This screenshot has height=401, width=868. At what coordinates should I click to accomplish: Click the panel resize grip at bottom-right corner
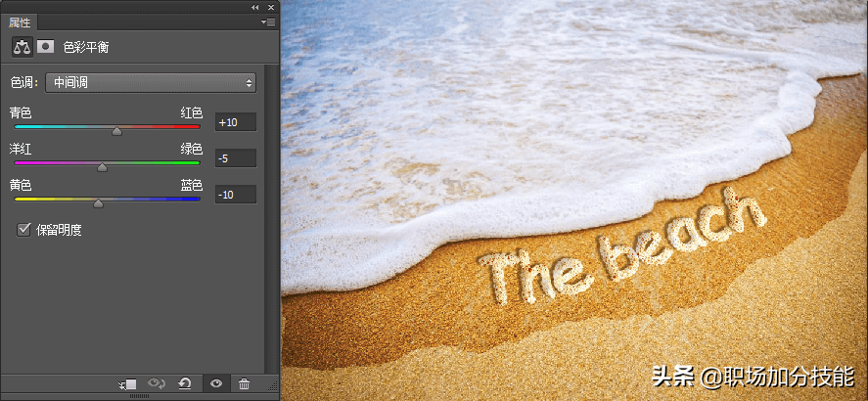click(x=273, y=385)
